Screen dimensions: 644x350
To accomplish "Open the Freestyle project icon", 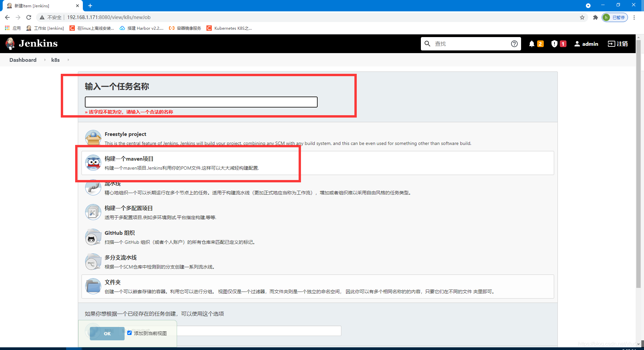I will pos(93,137).
